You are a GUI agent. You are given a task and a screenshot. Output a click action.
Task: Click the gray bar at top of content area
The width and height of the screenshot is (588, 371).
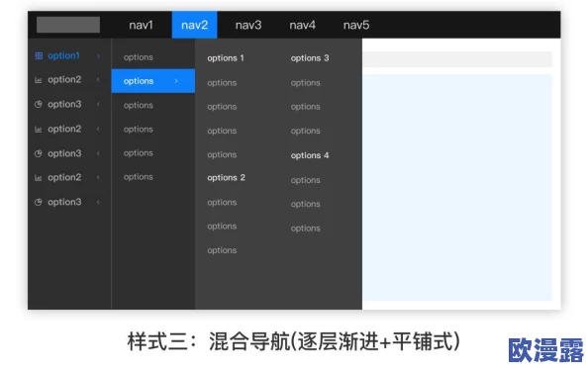coord(457,59)
